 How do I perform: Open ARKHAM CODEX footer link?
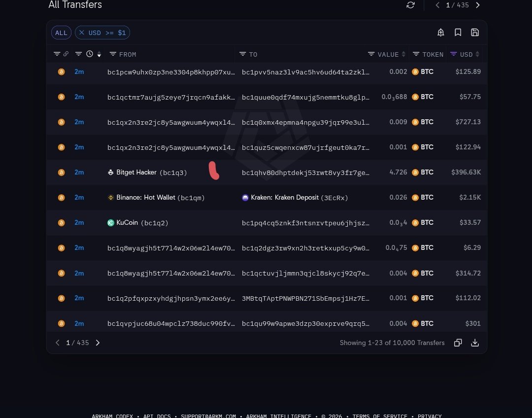112,416
